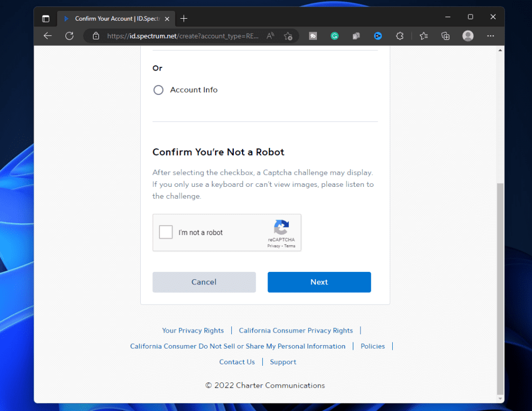Select the Account Info radio button

[158, 90]
